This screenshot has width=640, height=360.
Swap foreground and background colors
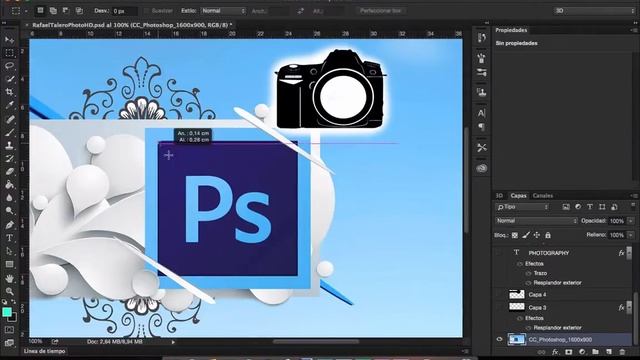pyautogui.click(x=13, y=302)
